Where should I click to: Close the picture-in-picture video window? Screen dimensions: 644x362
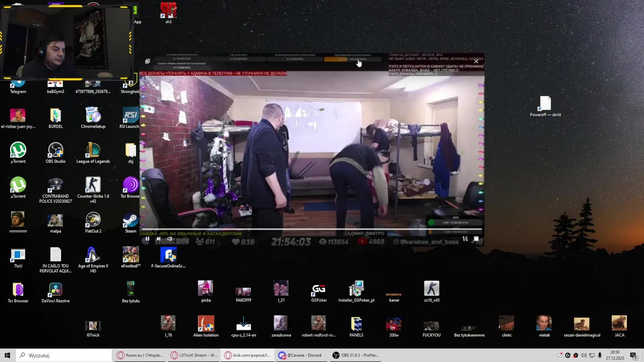[476, 61]
